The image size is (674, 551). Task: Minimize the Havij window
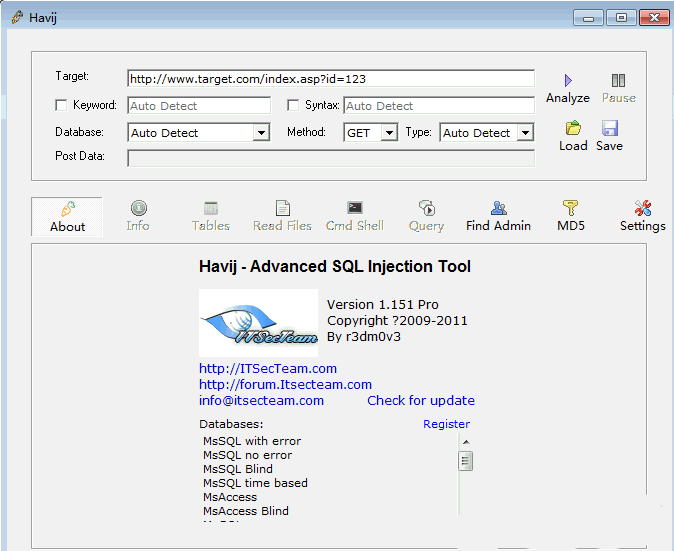[588, 18]
